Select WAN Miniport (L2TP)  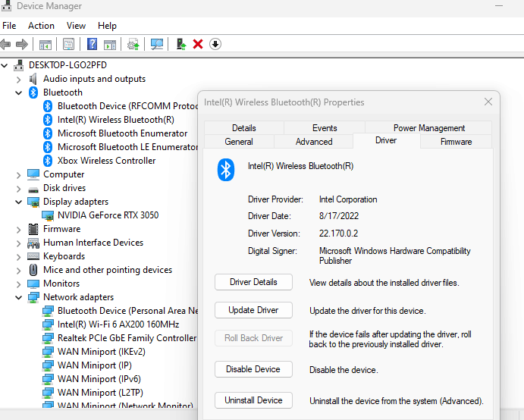coord(100,393)
